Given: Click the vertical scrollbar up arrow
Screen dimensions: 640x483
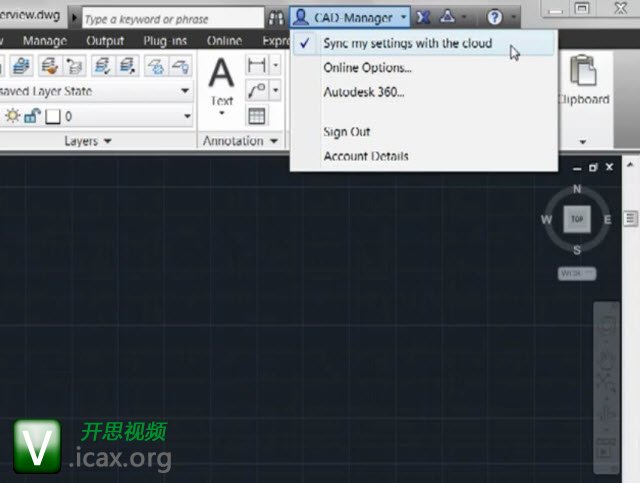Looking at the screenshot, I should click(x=630, y=165).
